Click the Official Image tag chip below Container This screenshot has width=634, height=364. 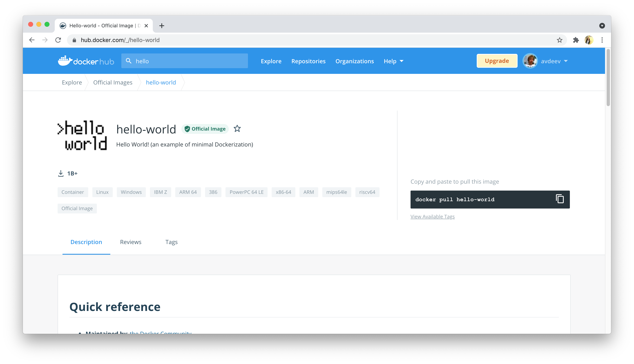click(x=77, y=208)
